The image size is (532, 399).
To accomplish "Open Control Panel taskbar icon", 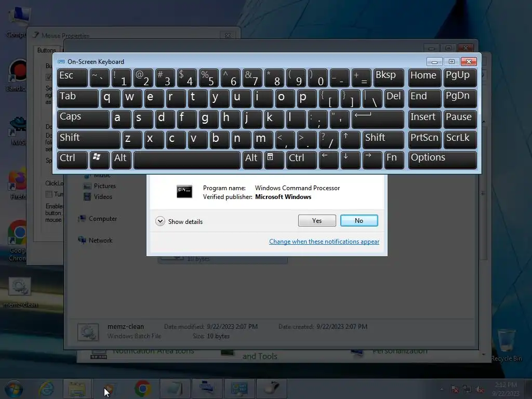I will 239,389.
